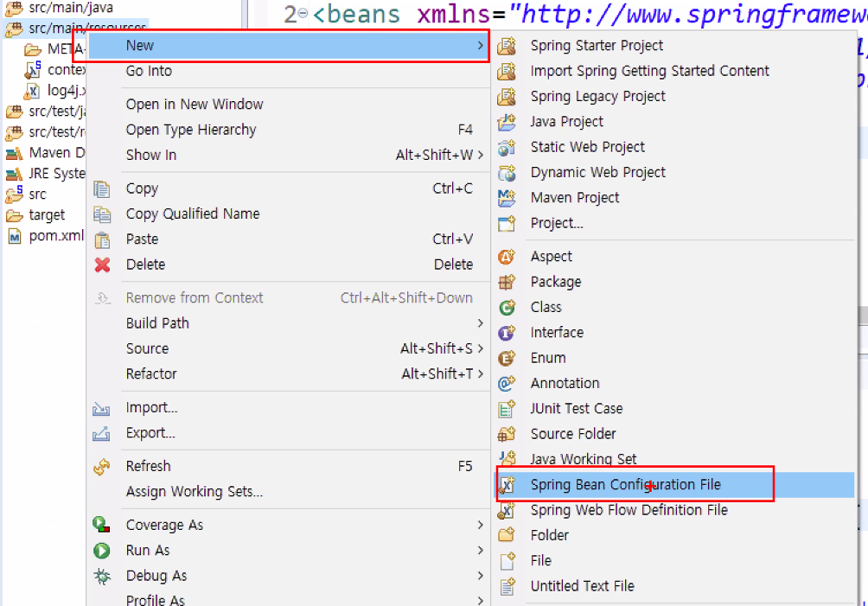Click the green Class icon

coord(507,307)
